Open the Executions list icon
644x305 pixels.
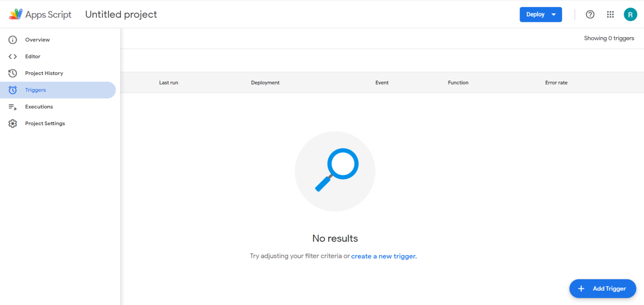(12, 106)
